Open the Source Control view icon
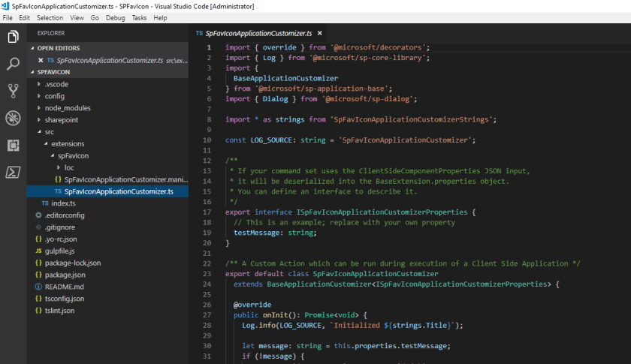 tap(13, 91)
